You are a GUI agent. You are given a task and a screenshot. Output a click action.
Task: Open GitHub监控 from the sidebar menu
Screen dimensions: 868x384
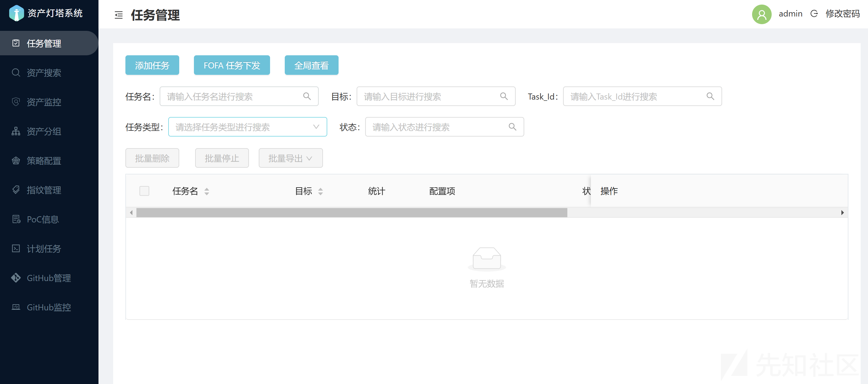[49, 307]
